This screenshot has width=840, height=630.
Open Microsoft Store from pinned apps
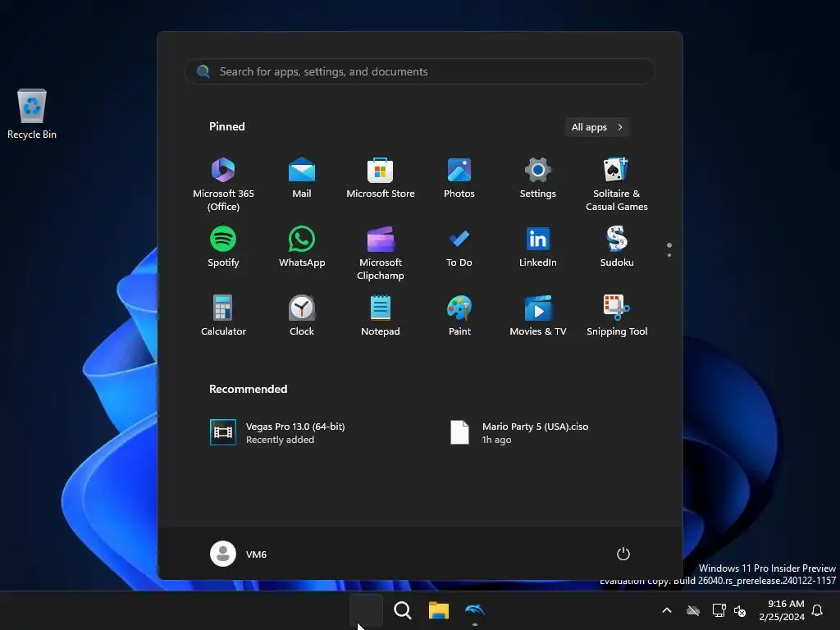381,178
